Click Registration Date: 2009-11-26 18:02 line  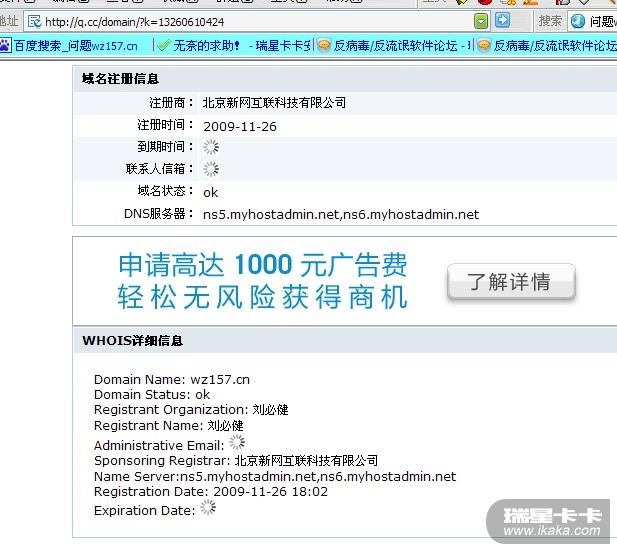(211, 492)
